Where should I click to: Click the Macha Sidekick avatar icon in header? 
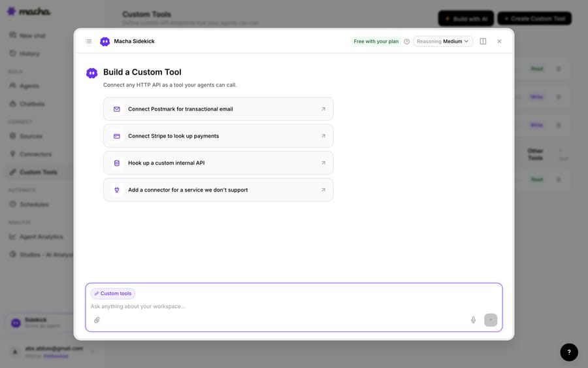105,41
